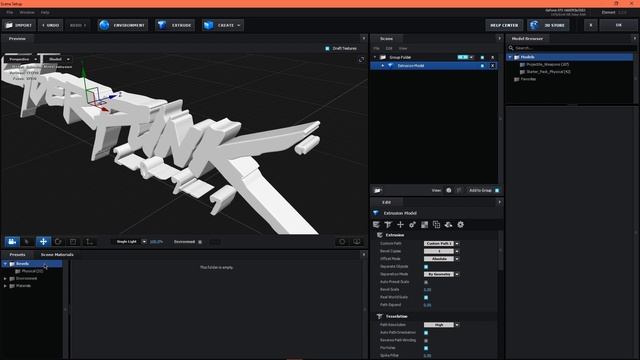Open the Help menu

[45, 12]
